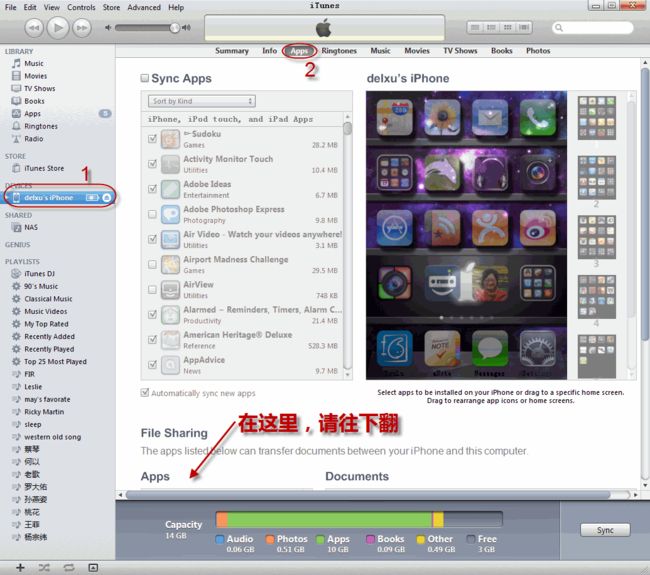Click the app list scroll down arrow

point(347,374)
